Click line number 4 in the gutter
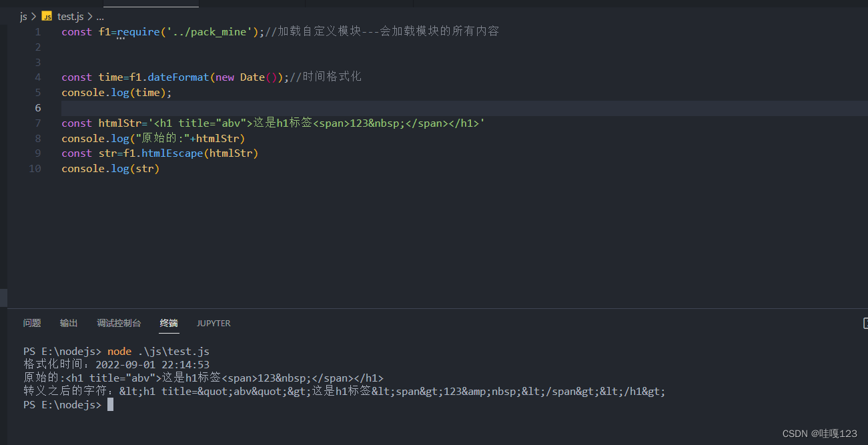Viewport: 868px width, 445px height. click(x=38, y=77)
